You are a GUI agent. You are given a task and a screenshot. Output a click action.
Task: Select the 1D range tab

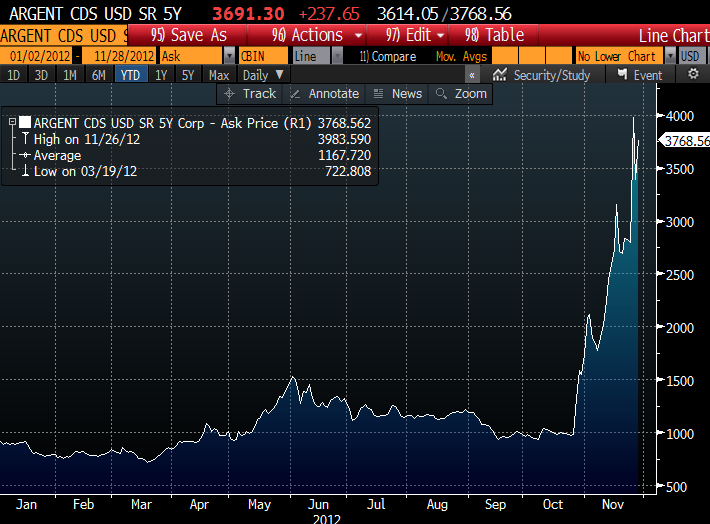pyautogui.click(x=14, y=75)
